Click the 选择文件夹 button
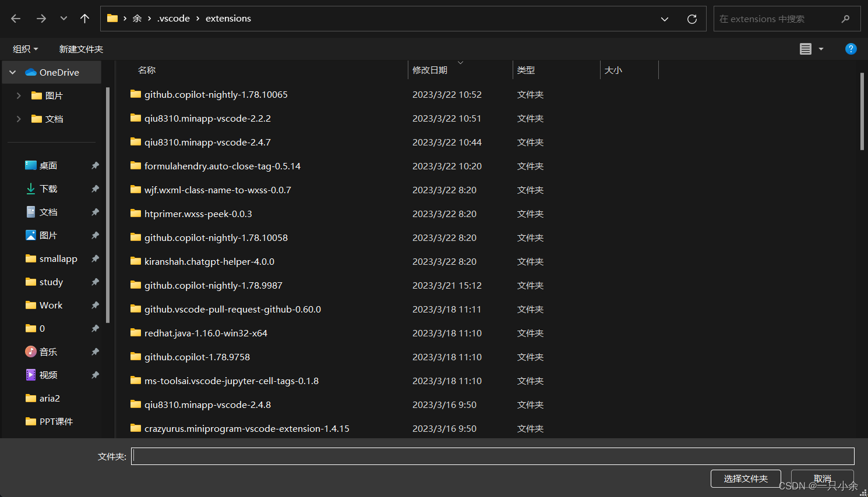The image size is (868, 497). pyautogui.click(x=746, y=478)
